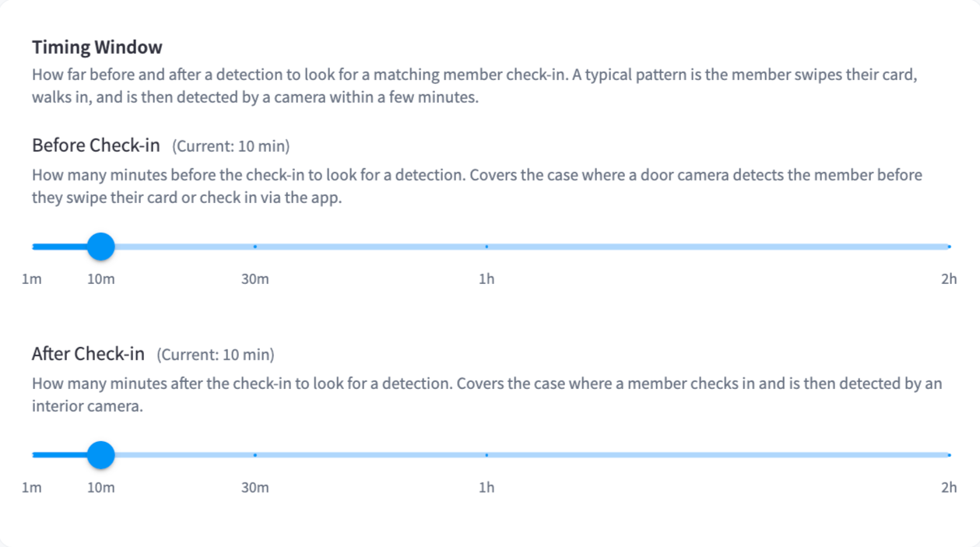Set After Check-in slider to 2h end
This screenshot has height=547, width=980.
pyautogui.click(x=949, y=455)
